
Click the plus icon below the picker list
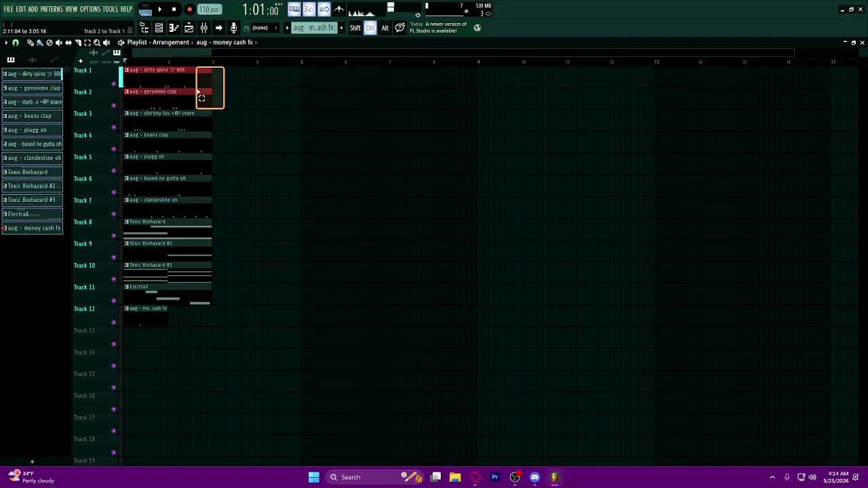click(x=32, y=462)
